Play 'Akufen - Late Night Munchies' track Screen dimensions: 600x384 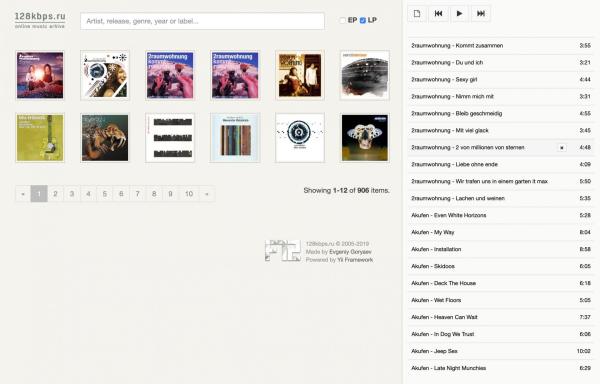[x=501, y=368]
